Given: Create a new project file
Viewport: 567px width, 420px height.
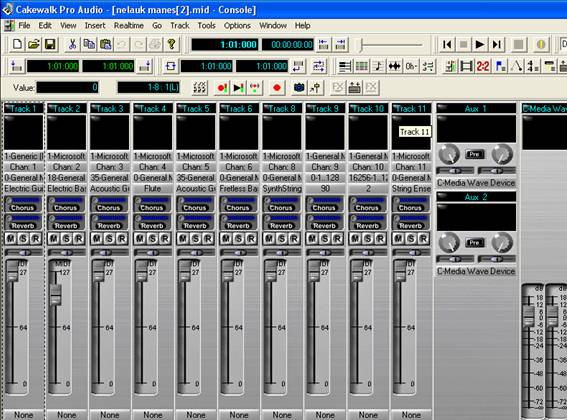Looking at the screenshot, I should coord(17,44).
